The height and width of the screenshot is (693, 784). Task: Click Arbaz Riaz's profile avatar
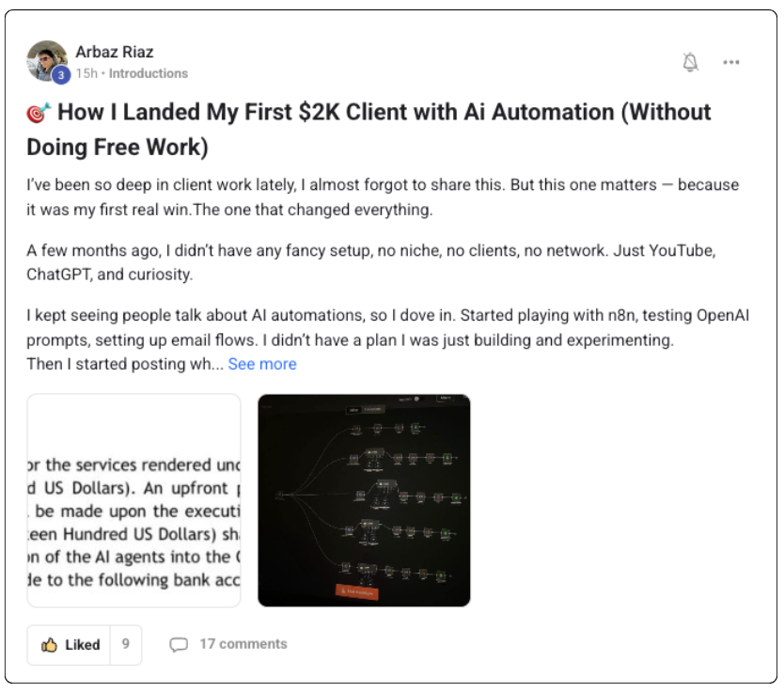point(46,60)
